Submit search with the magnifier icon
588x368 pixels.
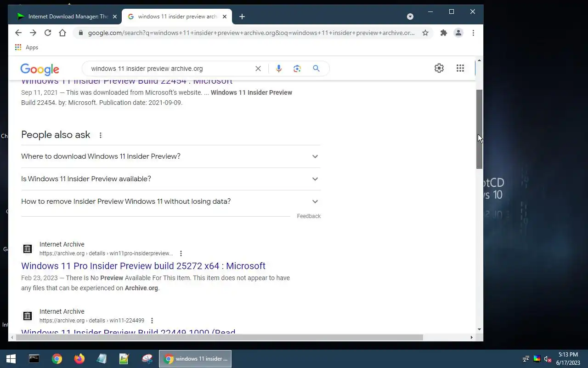(316, 69)
